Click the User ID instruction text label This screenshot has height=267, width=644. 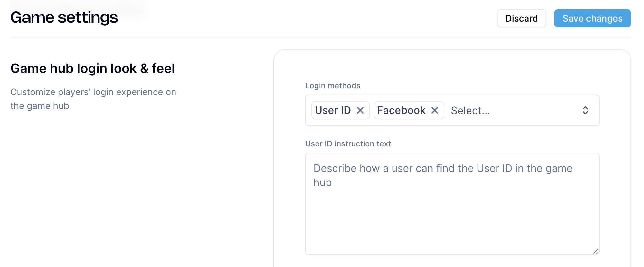click(x=348, y=144)
